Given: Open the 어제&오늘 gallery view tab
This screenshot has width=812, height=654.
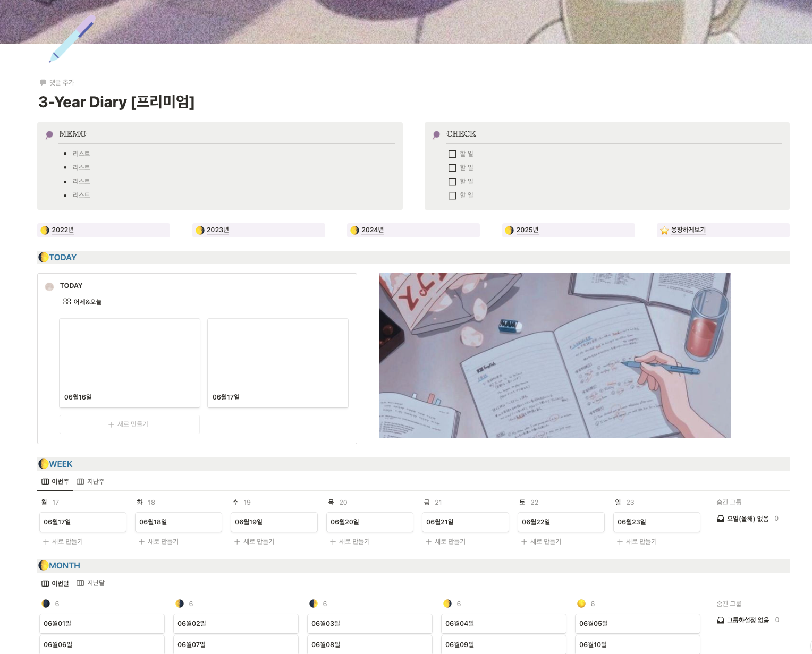Looking at the screenshot, I should coord(82,301).
